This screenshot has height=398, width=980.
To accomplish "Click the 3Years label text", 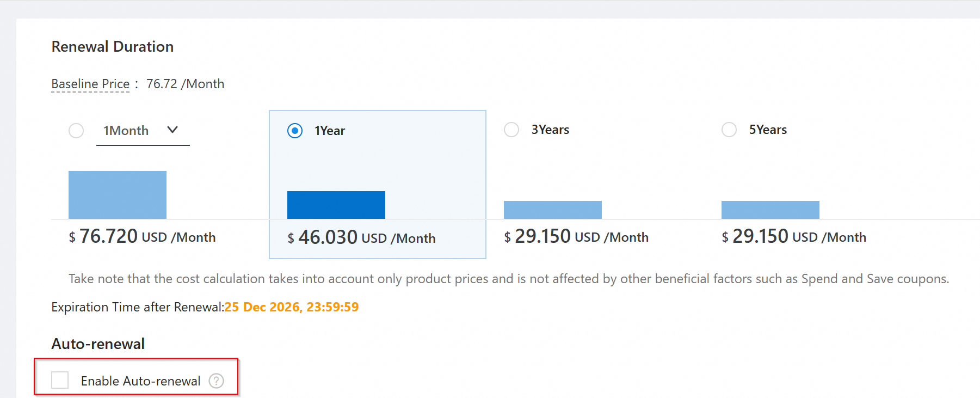I will 550,130.
